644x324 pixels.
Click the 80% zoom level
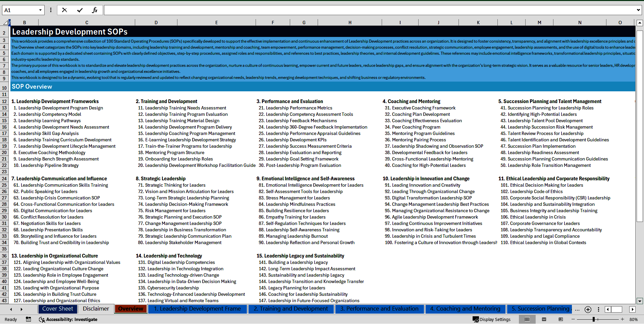coord(634,319)
